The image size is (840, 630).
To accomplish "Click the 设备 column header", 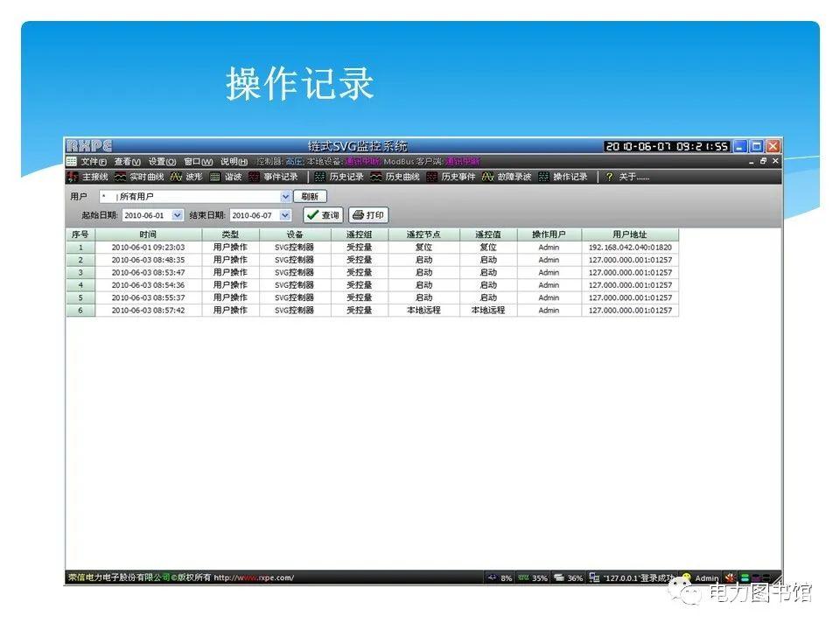I will click(x=295, y=234).
